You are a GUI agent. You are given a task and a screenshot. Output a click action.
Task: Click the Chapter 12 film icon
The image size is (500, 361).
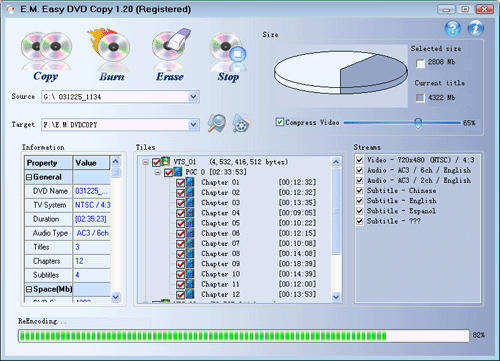click(x=190, y=294)
